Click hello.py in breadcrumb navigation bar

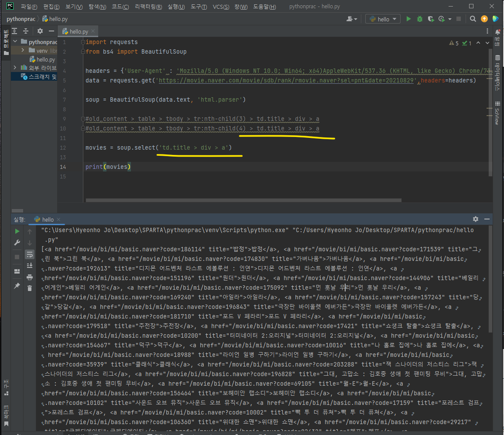pos(55,19)
